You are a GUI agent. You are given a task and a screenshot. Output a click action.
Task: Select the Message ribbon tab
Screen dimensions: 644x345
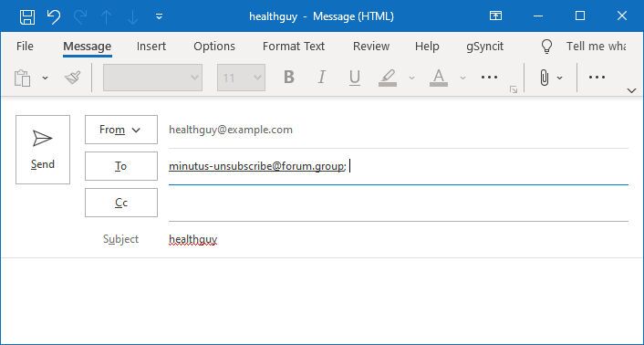click(x=87, y=47)
